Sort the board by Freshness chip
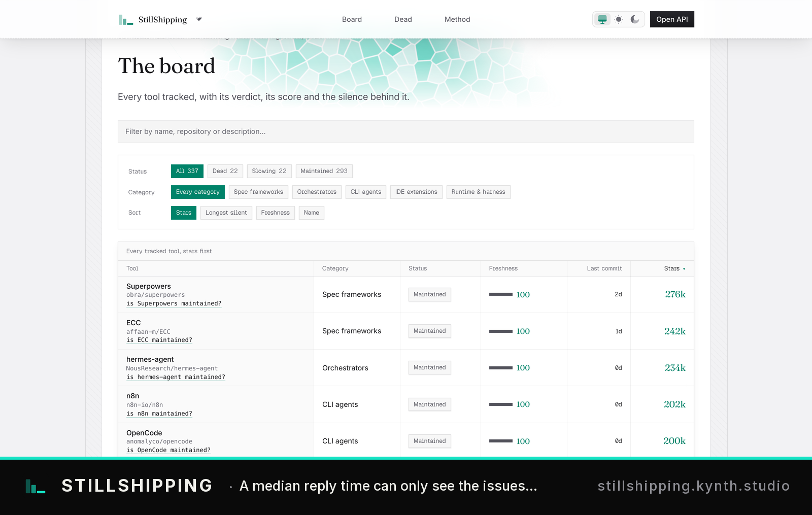Screen dimensions: 812x515 point(276,213)
